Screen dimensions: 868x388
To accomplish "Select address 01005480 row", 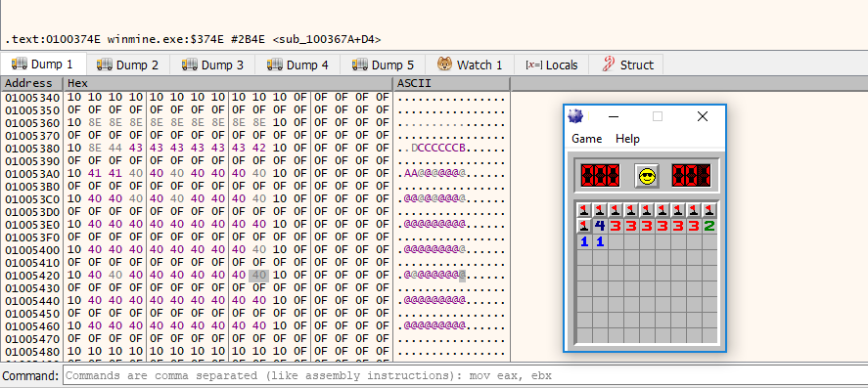I will 255,352.
